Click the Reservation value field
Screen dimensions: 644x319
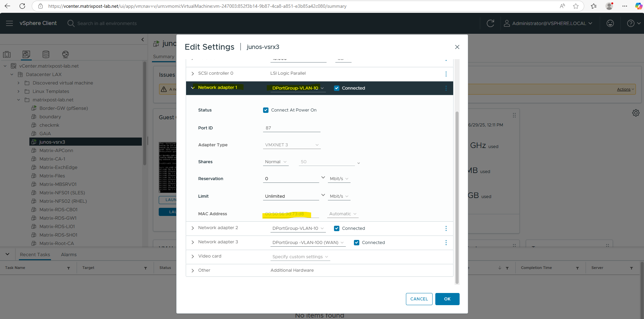pos(291,179)
